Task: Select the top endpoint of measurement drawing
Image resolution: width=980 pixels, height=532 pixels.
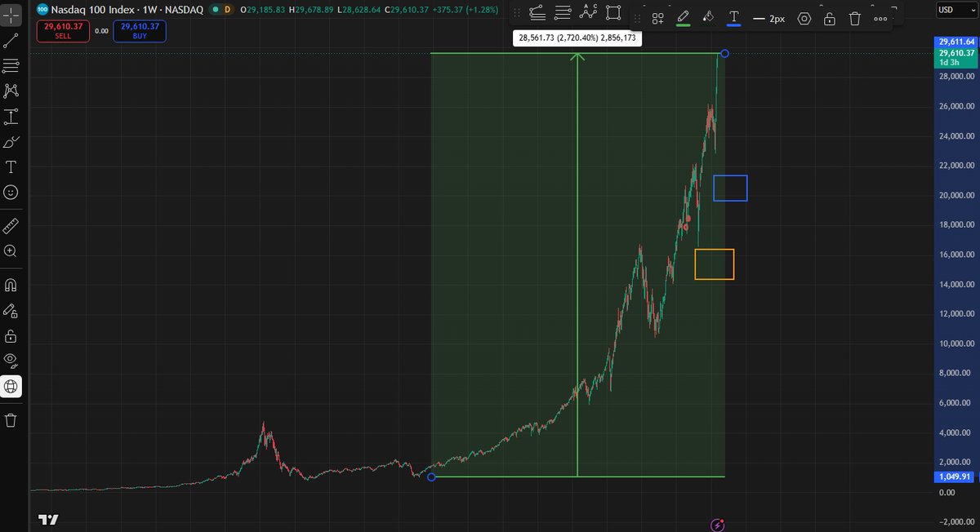Action: pos(725,54)
